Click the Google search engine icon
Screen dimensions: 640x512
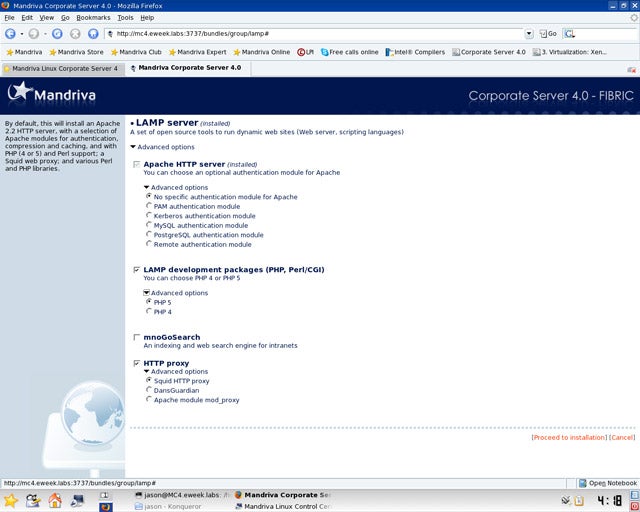(569, 34)
